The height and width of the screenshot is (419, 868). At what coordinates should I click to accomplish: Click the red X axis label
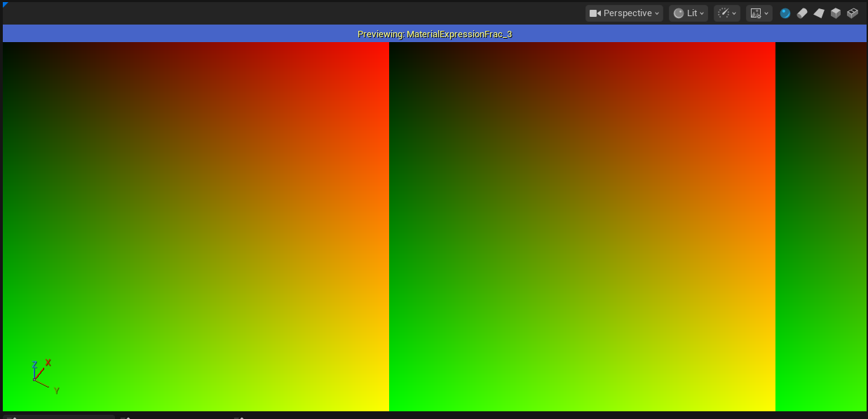48,363
